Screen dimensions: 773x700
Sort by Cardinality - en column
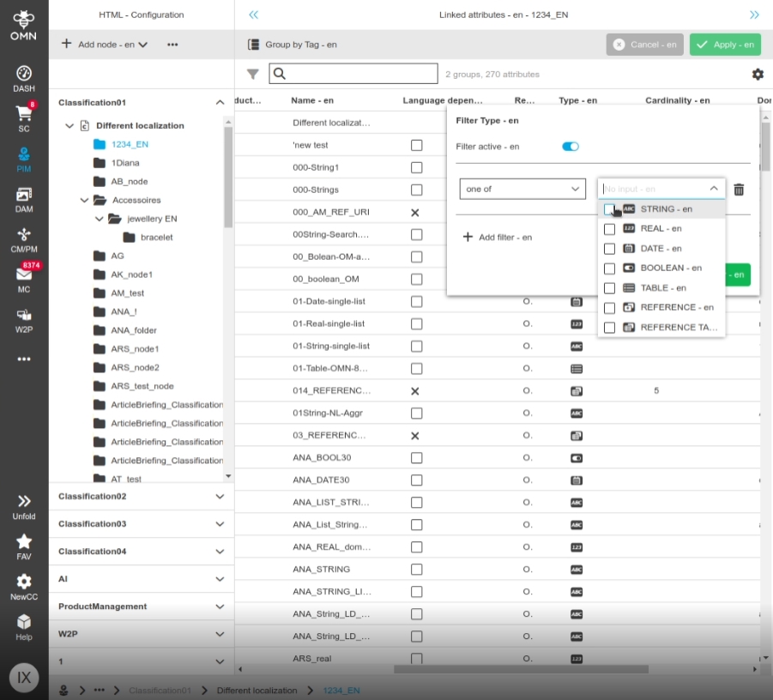(x=678, y=100)
